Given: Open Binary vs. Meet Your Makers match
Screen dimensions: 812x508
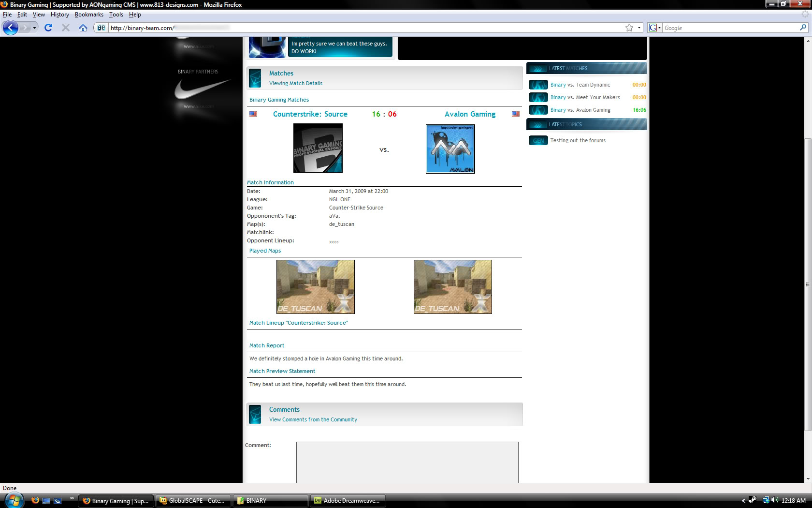Looking at the screenshot, I should [x=585, y=97].
